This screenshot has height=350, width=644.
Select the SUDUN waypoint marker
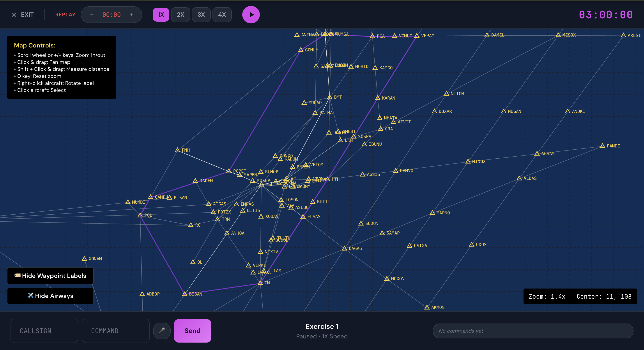click(361, 223)
